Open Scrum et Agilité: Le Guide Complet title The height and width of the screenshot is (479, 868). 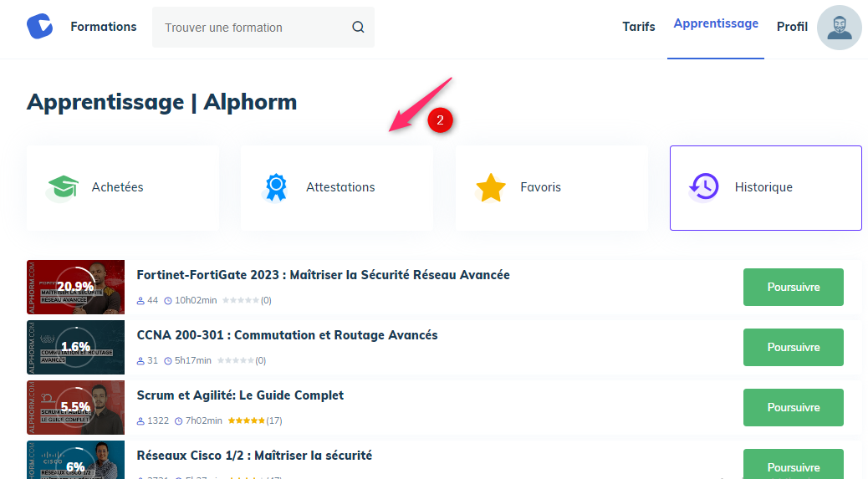click(240, 395)
